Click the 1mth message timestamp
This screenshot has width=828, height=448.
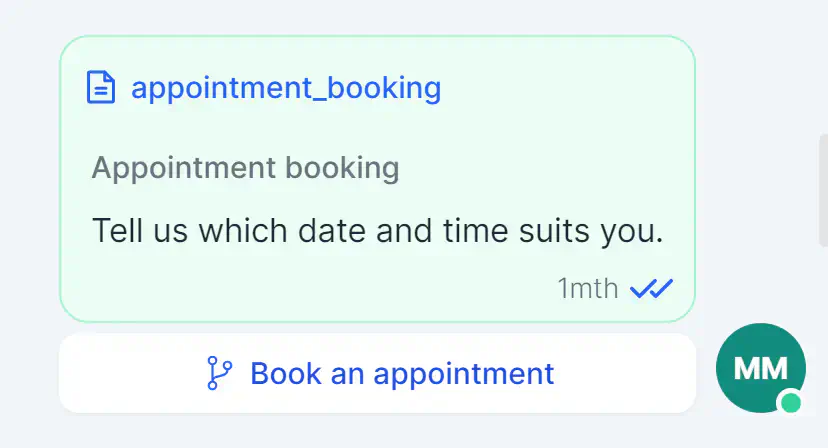click(x=588, y=288)
